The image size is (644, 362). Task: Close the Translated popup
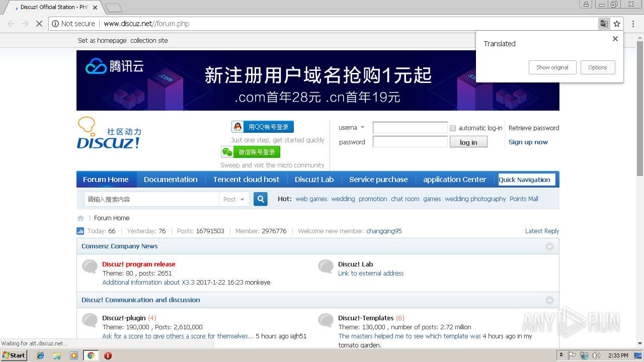[x=615, y=39]
